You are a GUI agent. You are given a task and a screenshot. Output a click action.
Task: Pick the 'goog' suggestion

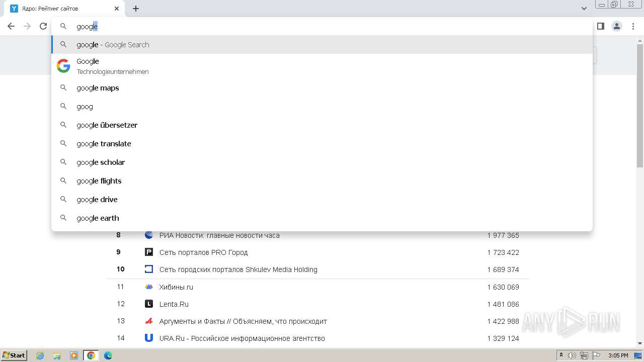tap(322, 107)
